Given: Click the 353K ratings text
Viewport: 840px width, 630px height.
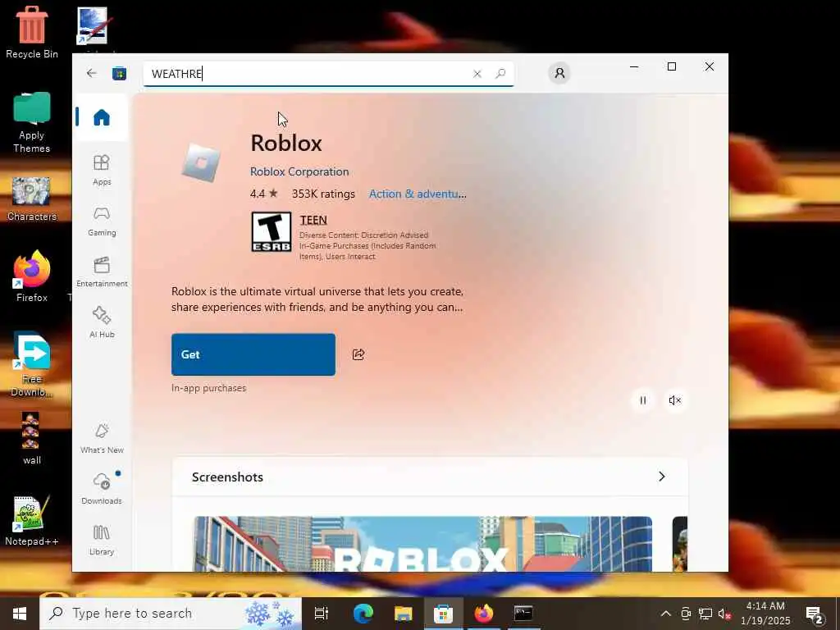Looking at the screenshot, I should [323, 194].
